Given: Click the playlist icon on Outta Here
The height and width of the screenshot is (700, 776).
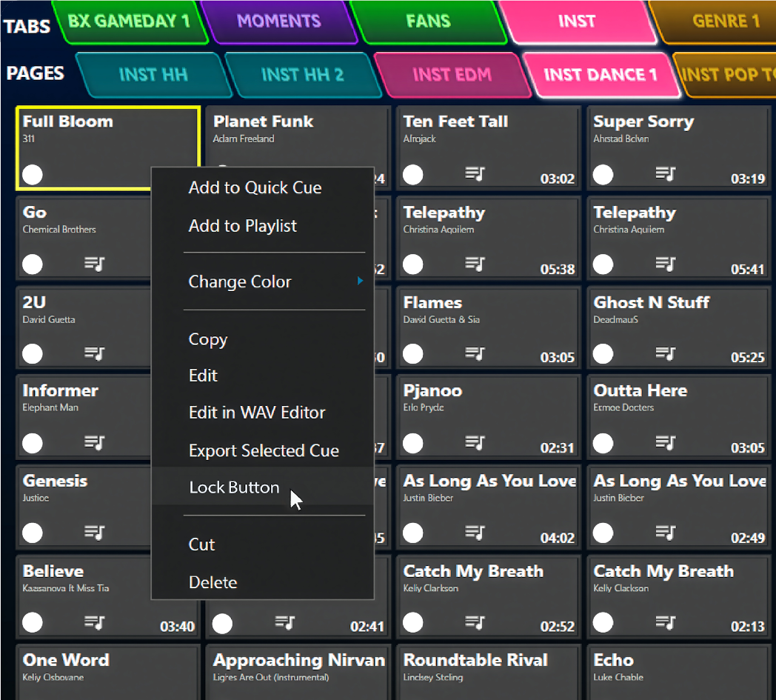Looking at the screenshot, I should pos(665,442).
